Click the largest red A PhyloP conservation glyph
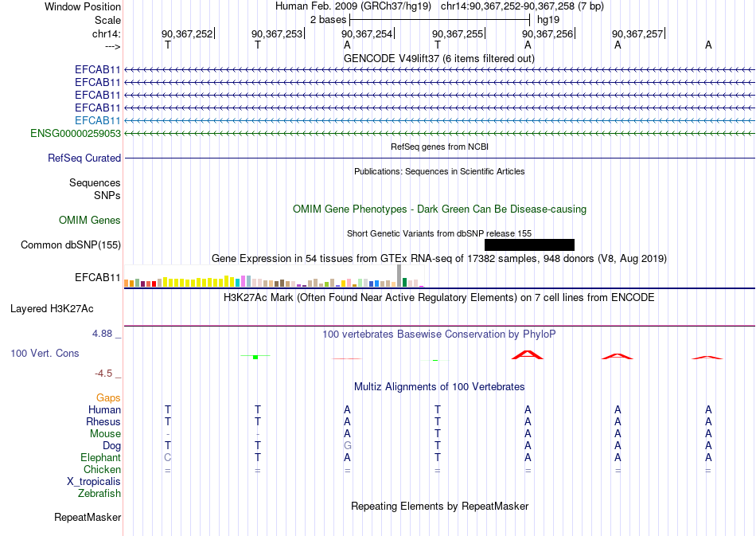Screen dimensions: 756x536 (x=528, y=354)
